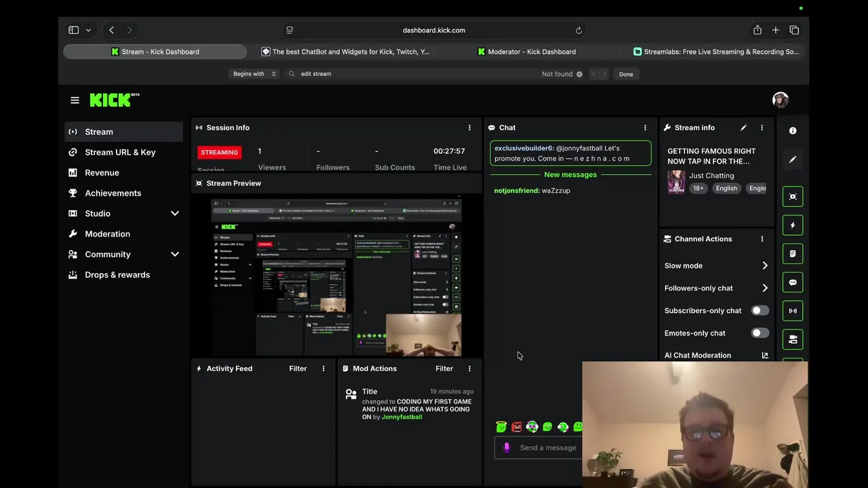Viewport: 868px width, 488px height.
Task: Enable Emotes-only chat toggle
Action: (x=760, y=333)
